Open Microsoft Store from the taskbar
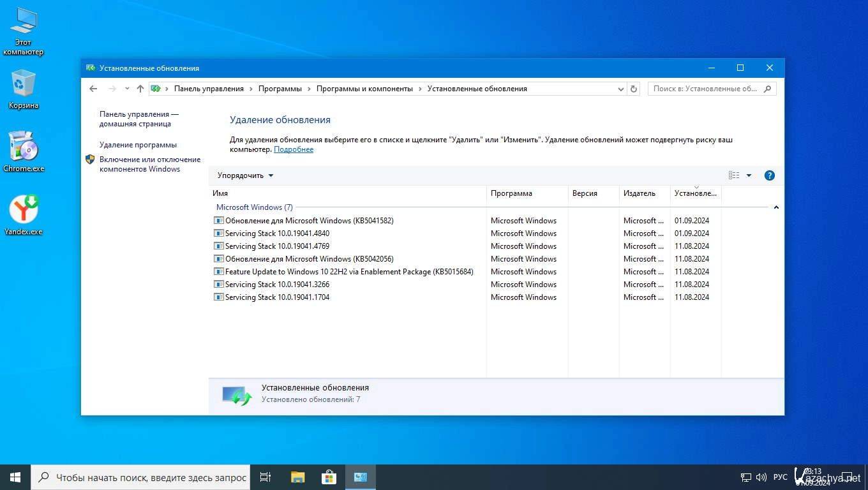The image size is (868, 490). [329, 477]
